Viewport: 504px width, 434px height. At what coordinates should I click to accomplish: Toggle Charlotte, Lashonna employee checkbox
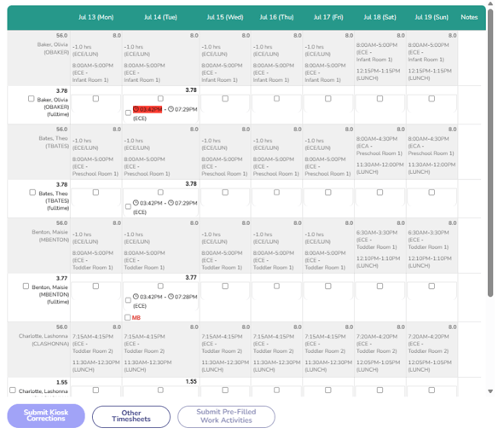click(13, 391)
